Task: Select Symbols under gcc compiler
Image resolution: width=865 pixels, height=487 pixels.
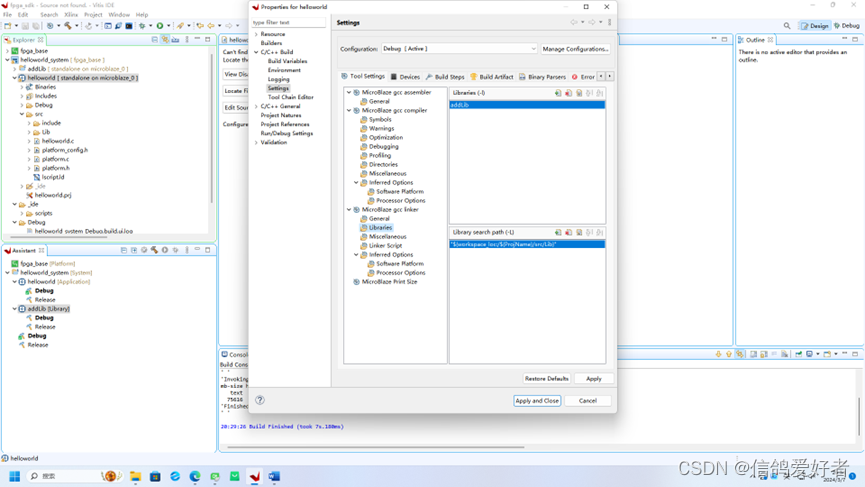Action: 380,120
